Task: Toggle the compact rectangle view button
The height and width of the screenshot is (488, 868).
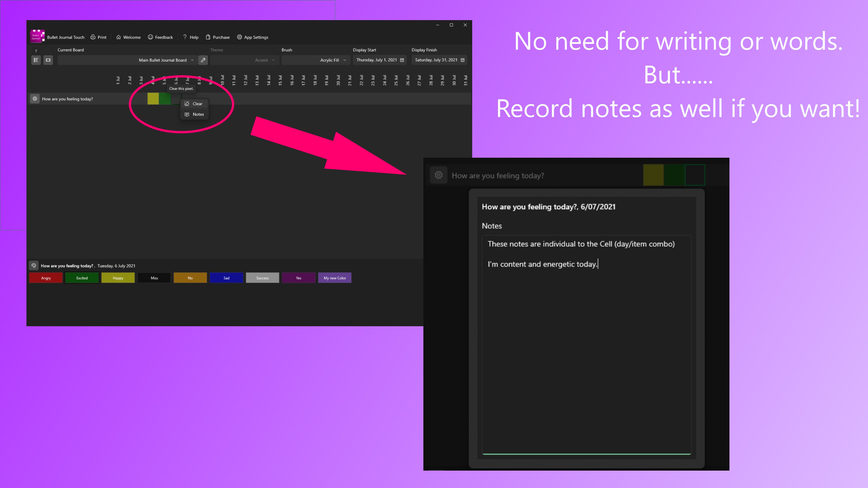Action: pos(48,60)
